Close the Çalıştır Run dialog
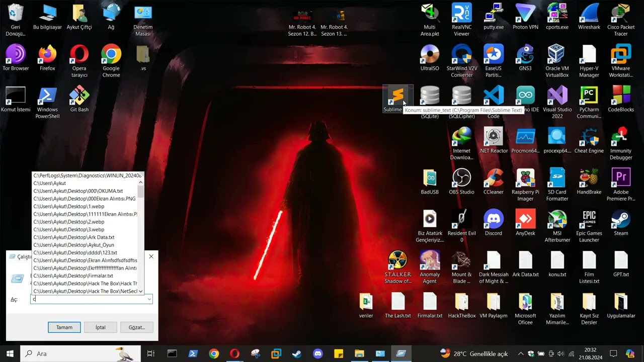Image resolution: width=644 pixels, height=362 pixels. [151, 256]
